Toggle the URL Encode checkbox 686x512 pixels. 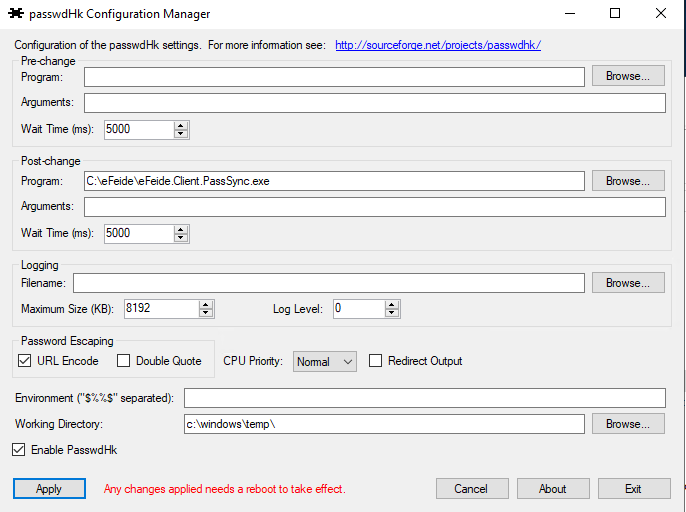point(25,361)
